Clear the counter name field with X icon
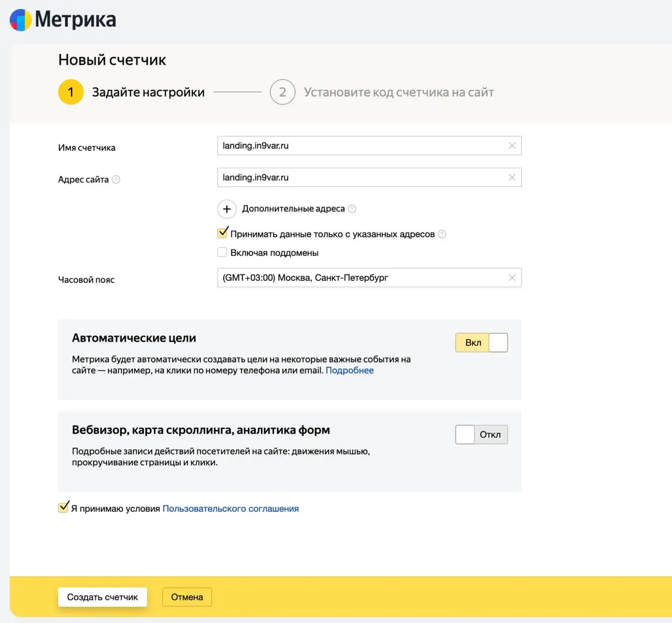This screenshot has width=672, height=623. coord(512,145)
